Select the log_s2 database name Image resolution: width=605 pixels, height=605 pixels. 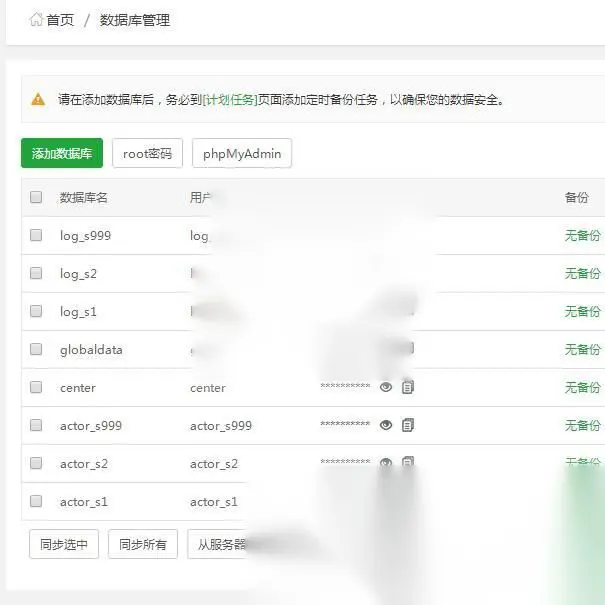pyautogui.click(x=78, y=274)
